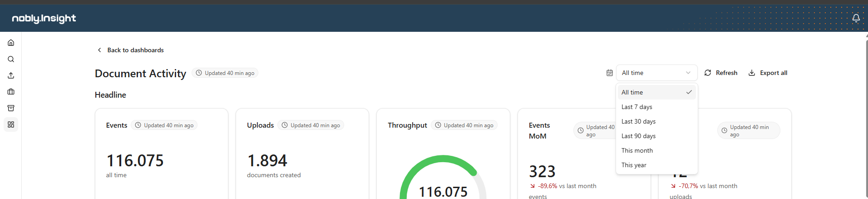Click the page vertical scrollbar

[866, 118]
